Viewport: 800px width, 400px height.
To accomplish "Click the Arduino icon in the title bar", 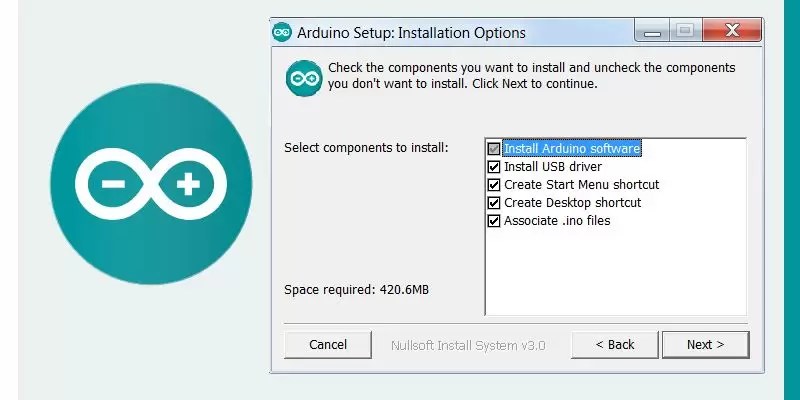I will pos(282,33).
